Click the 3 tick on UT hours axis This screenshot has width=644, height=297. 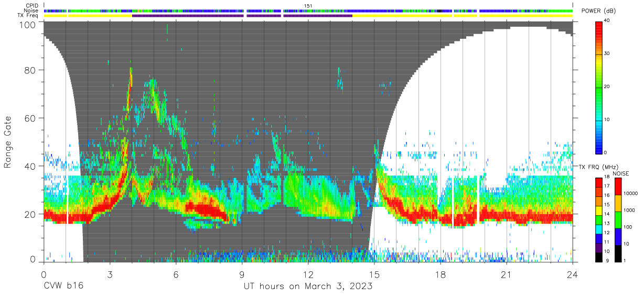pos(110,274)
